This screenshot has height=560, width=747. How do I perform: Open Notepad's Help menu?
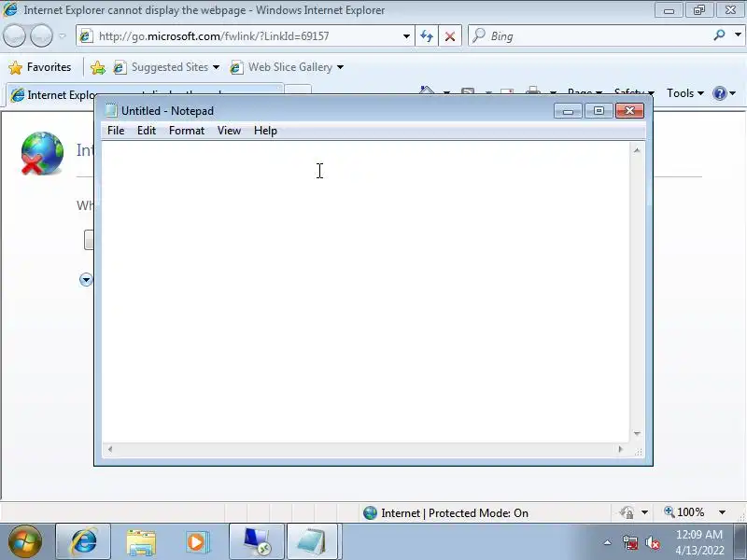(265, 131)
